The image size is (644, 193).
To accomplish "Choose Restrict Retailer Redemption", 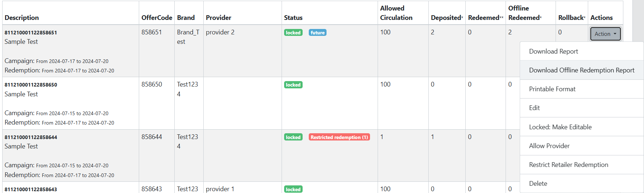I will click(568, 165).
